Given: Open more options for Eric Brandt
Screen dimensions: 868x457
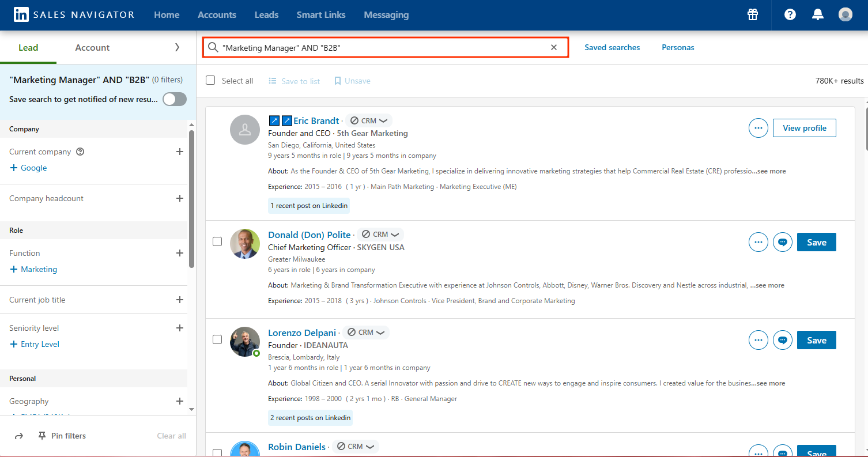Looking at the screenshot, I should (758, 128).
